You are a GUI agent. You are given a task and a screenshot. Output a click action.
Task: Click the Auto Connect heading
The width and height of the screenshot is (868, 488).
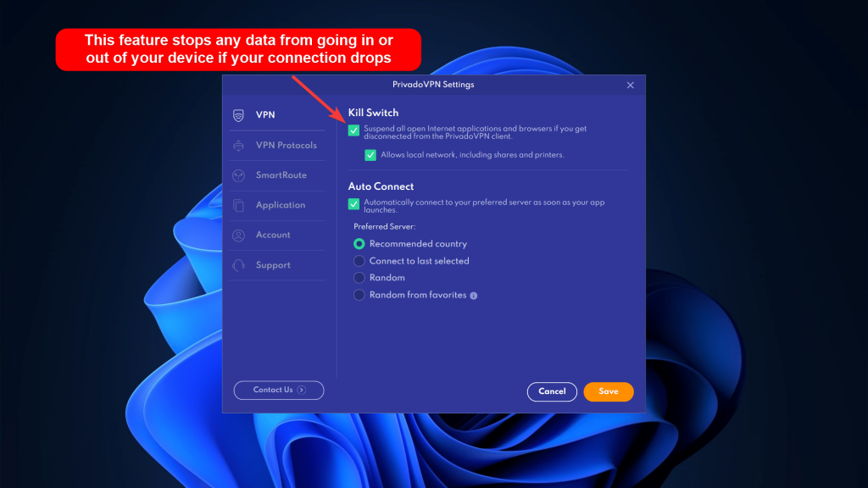click(x=381, y=186)
